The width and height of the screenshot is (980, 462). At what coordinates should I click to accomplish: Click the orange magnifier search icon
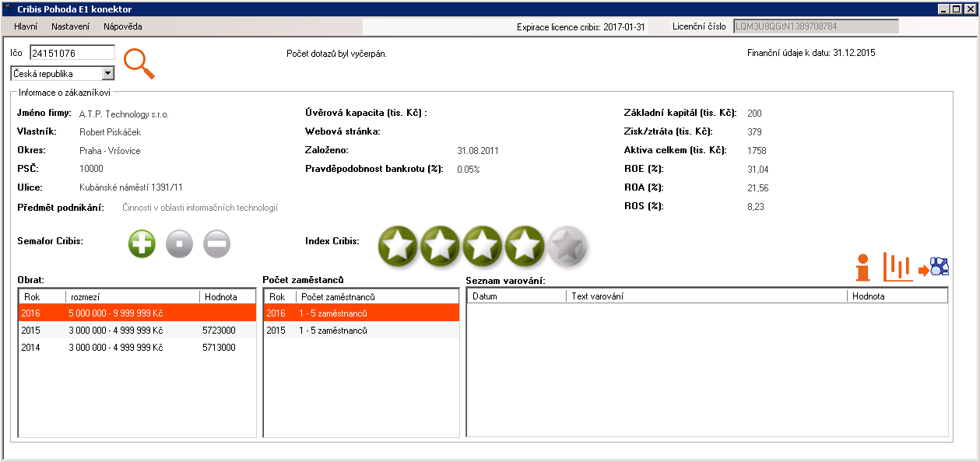139,63
